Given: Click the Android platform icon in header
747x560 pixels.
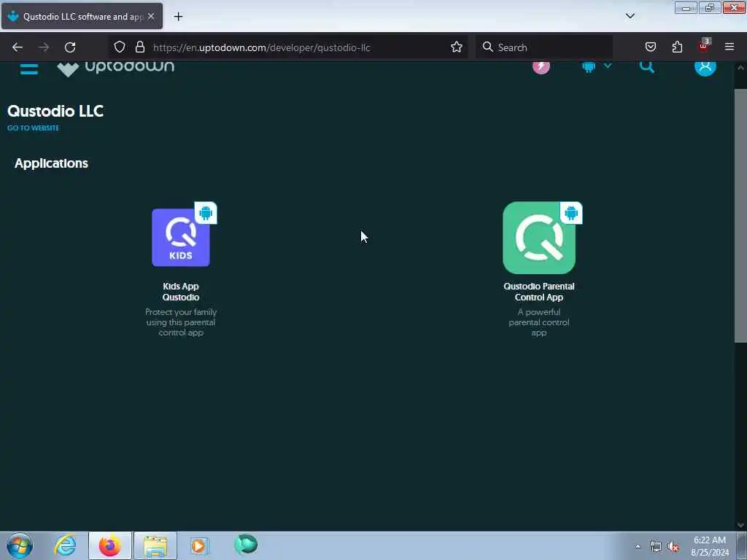Looking at the screenshot, I should pyautogui.click(x=589, y=66).
